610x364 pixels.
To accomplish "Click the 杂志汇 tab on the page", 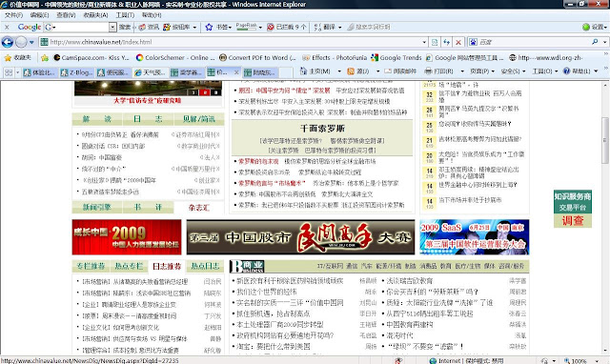I will [x=199, y=208].
